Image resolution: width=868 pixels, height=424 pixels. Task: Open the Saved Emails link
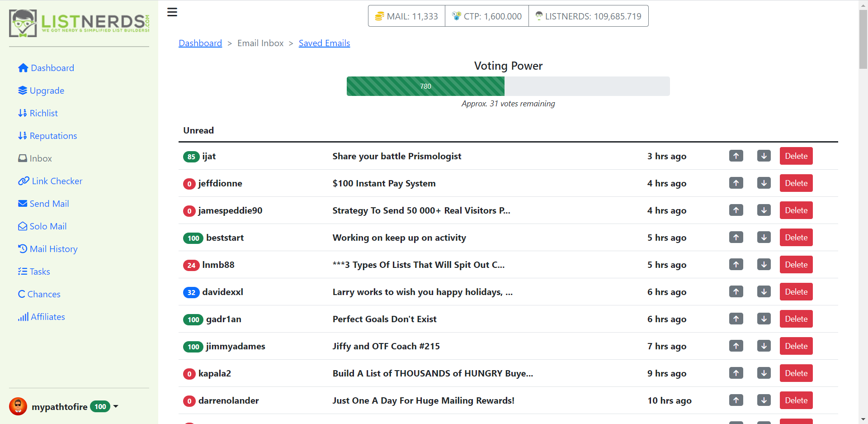[x=324, y=43]
